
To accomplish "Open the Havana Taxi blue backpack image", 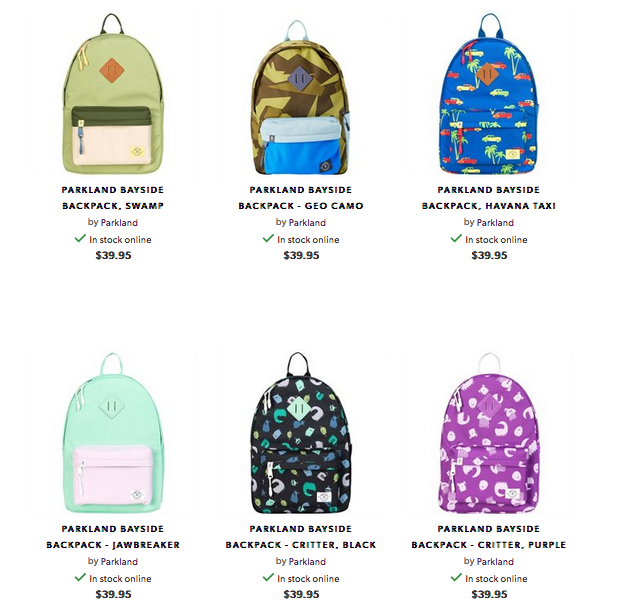I will click(489, 94).
